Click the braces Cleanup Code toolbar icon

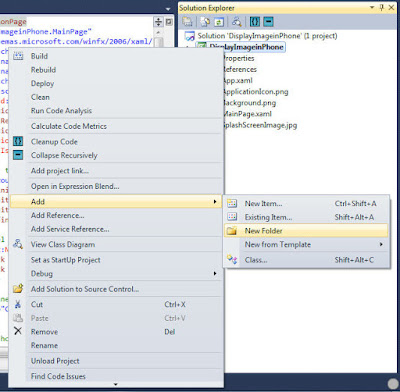[x=255, y=22]
